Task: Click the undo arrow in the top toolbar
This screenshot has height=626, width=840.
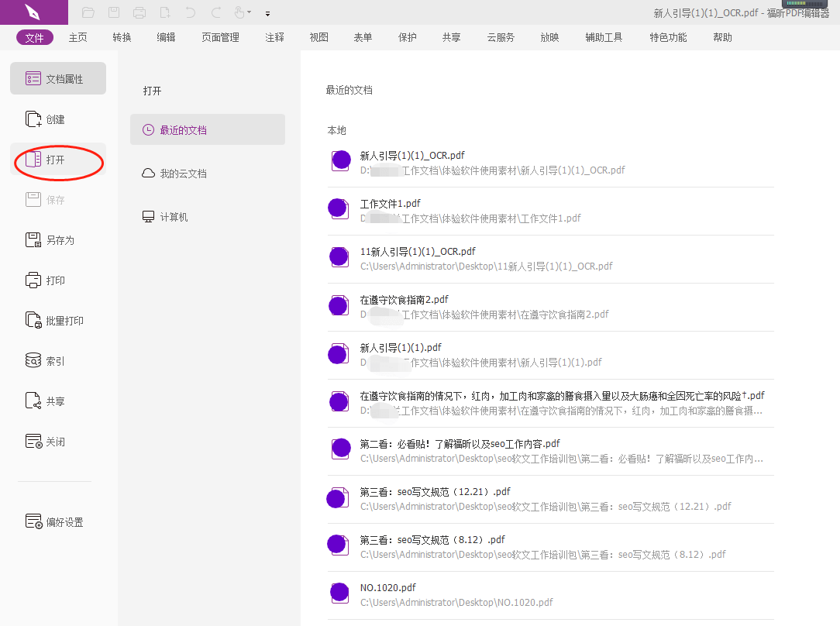Action: pos(191,12)
